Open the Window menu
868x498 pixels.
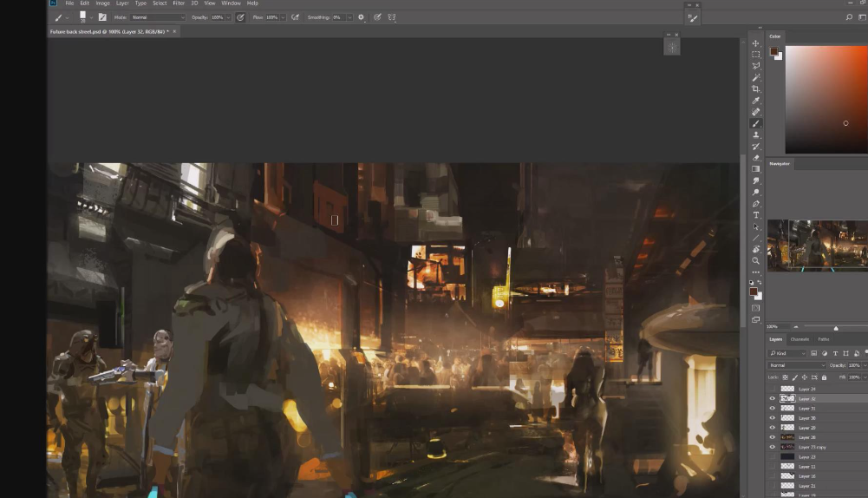(231, 3)
